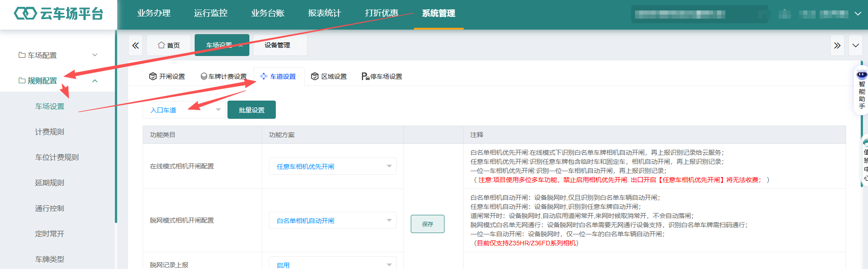This screenshot has width=868, height=269.
Task: Click the home icon on 首页 tab
Action: 161,45
